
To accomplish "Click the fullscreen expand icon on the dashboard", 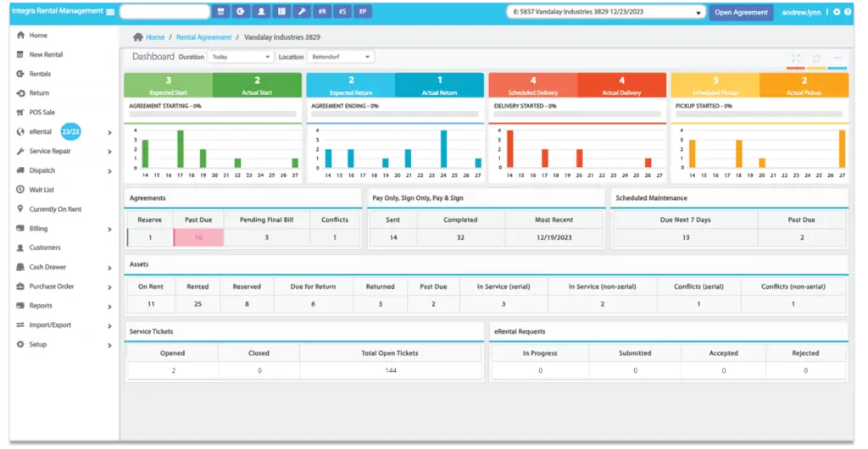I will coord(795,58).
